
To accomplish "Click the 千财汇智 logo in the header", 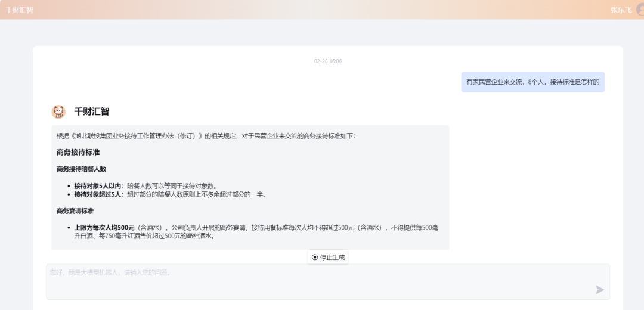I will (x=19, y=10).
